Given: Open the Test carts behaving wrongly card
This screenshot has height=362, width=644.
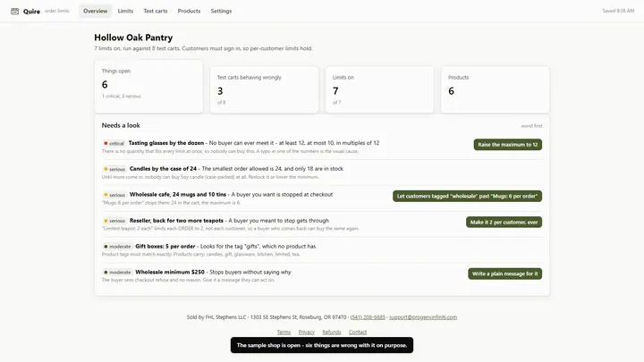Looking at the screenshot, I should 264,89.
